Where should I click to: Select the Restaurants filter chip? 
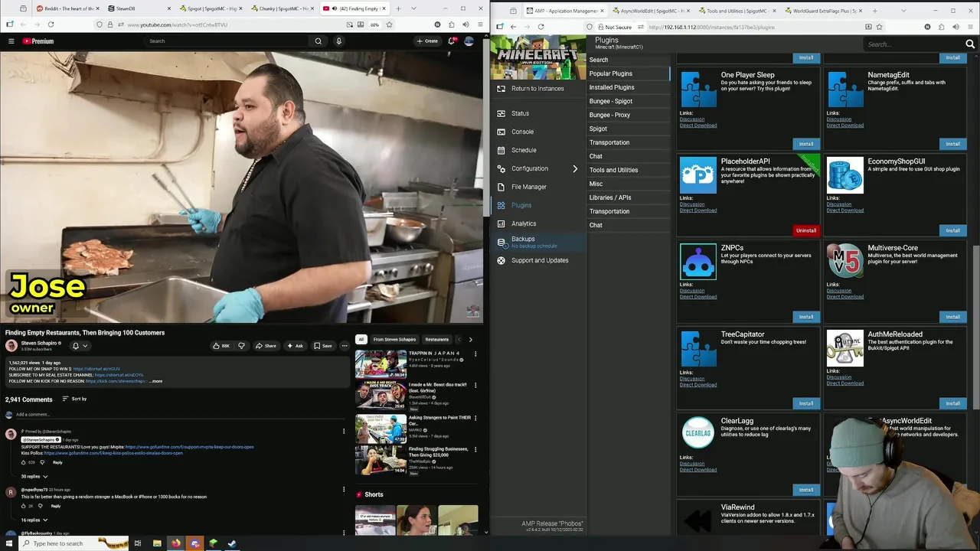point(437,339)
